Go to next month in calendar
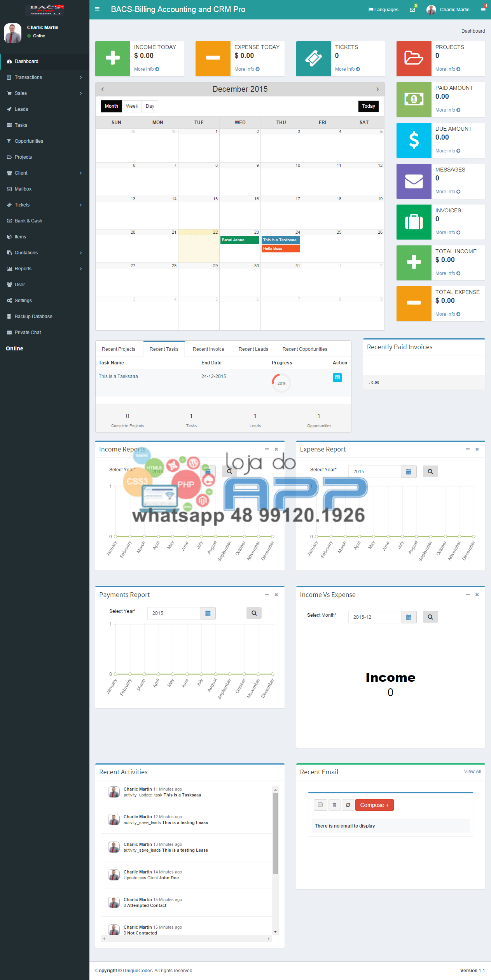 point(377,89)
